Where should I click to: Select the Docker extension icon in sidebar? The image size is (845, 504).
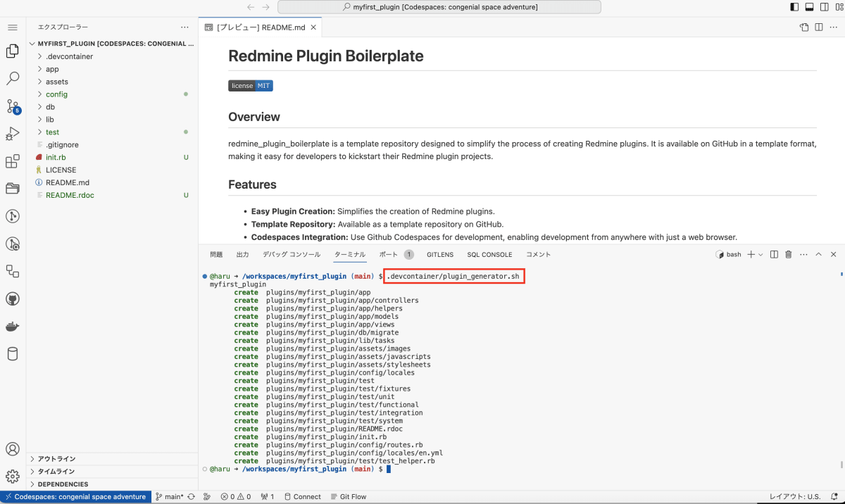click(12, 326)
